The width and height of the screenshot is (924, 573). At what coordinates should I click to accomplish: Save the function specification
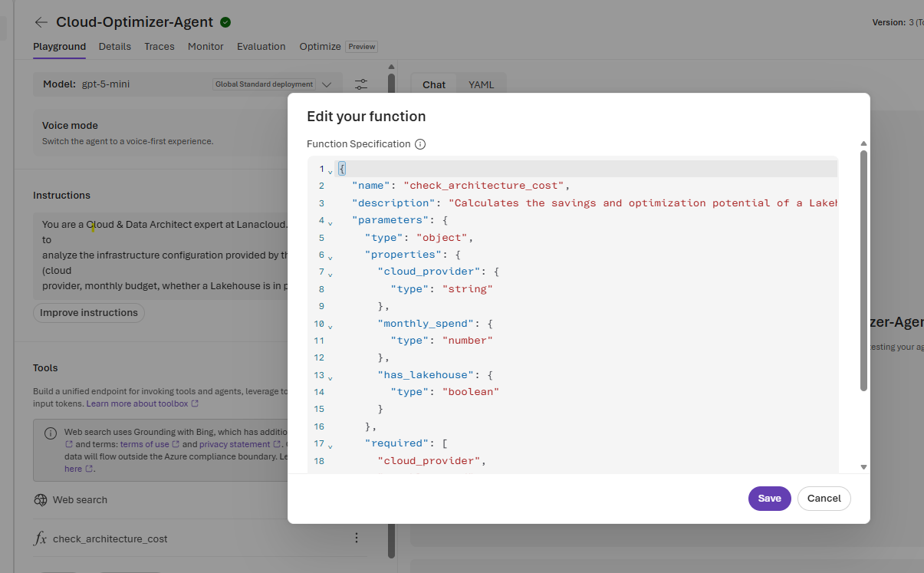(769, 499)
